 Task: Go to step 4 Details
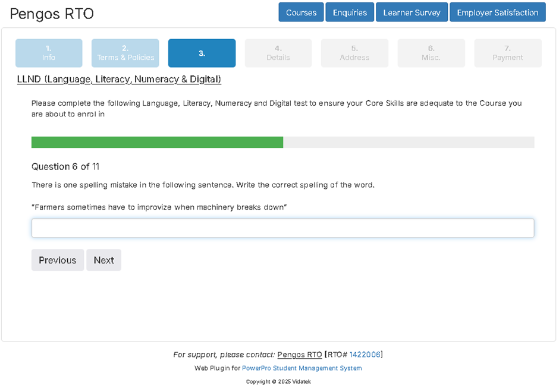[x=278, y=53]
